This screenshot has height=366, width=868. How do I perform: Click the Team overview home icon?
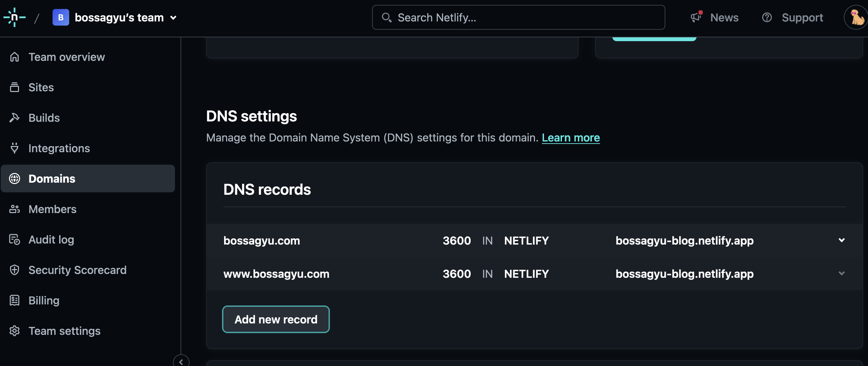(15, 57)
